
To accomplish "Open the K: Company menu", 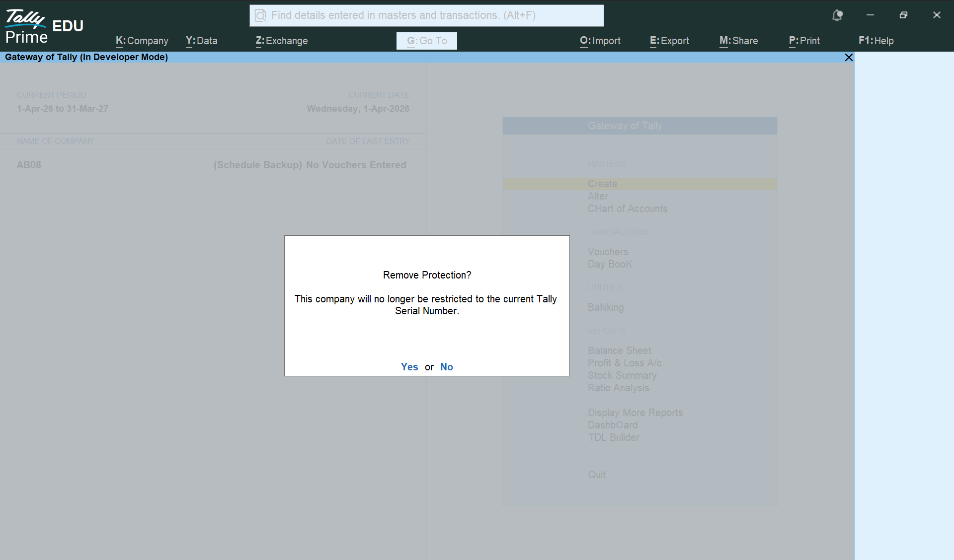I will click(142, 41).
